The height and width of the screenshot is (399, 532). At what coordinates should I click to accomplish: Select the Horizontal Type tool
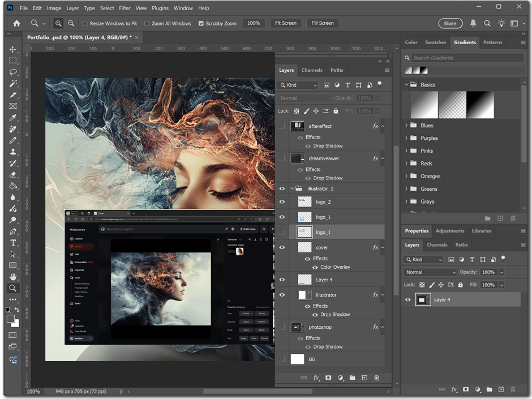pos(12,242)
